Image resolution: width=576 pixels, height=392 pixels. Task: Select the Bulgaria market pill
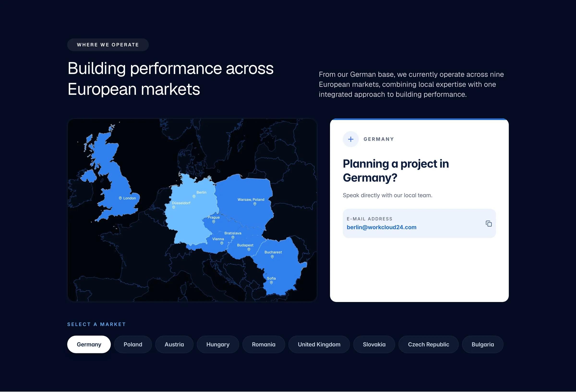(483, 344)
